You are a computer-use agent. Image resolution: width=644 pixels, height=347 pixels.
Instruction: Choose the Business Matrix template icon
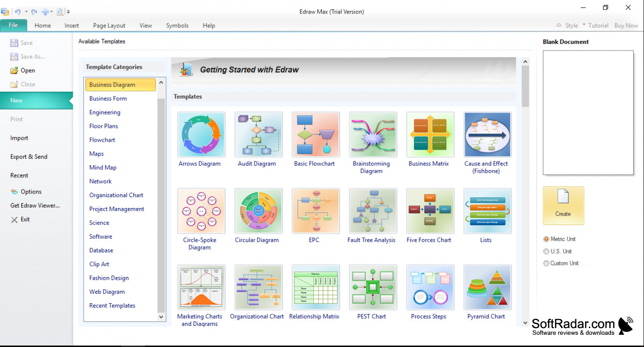pos(430,134)
